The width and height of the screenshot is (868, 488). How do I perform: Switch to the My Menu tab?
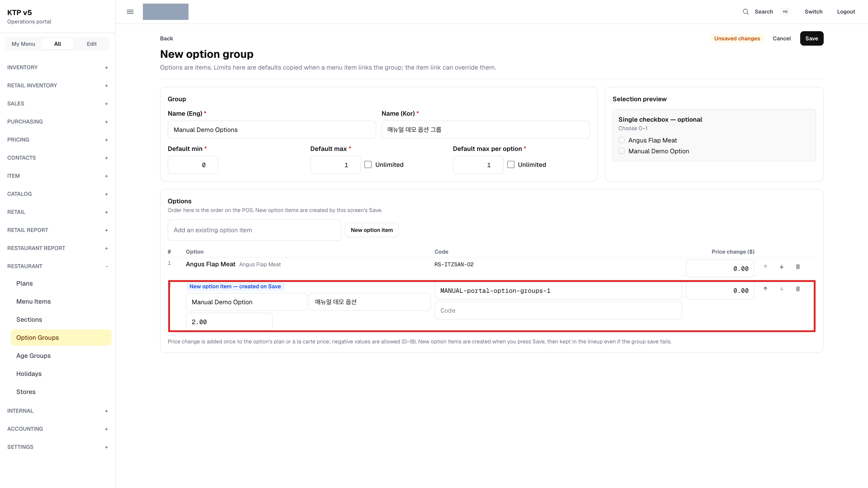23,44
